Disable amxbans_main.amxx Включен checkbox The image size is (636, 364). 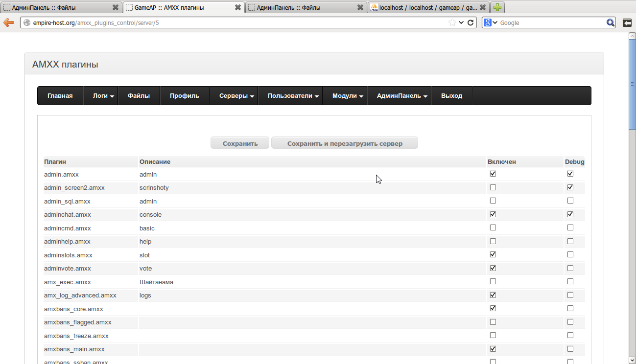493,349
